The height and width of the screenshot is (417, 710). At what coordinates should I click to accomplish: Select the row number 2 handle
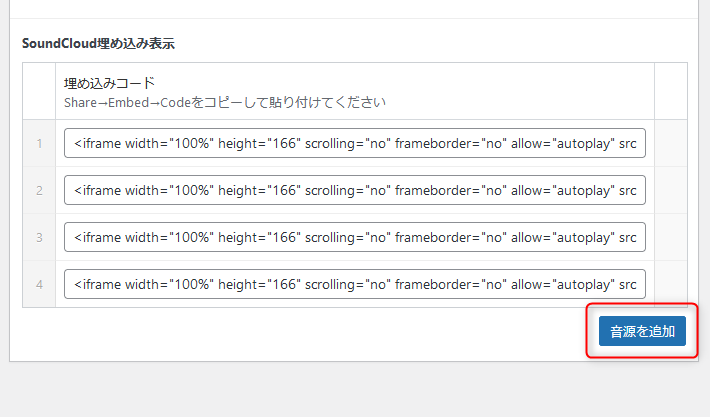(39, 190)
